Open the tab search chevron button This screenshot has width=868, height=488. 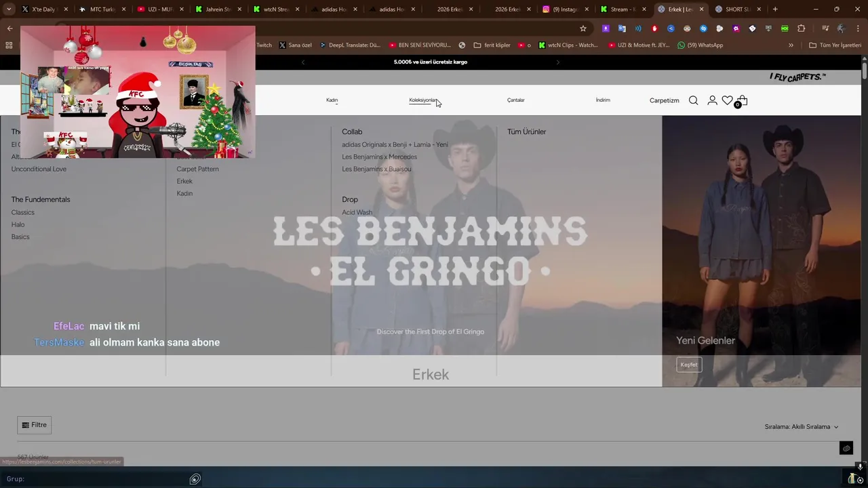(9, 9)
